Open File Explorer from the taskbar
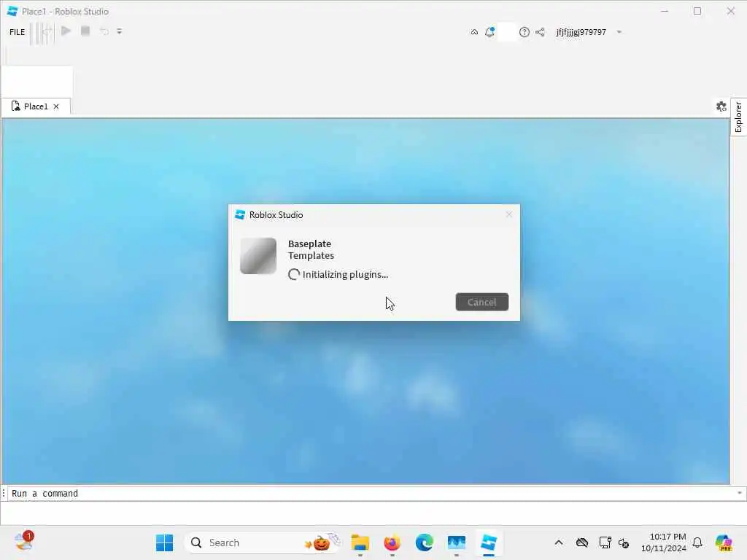The image size is (747, 560). (x=360, y=542)
